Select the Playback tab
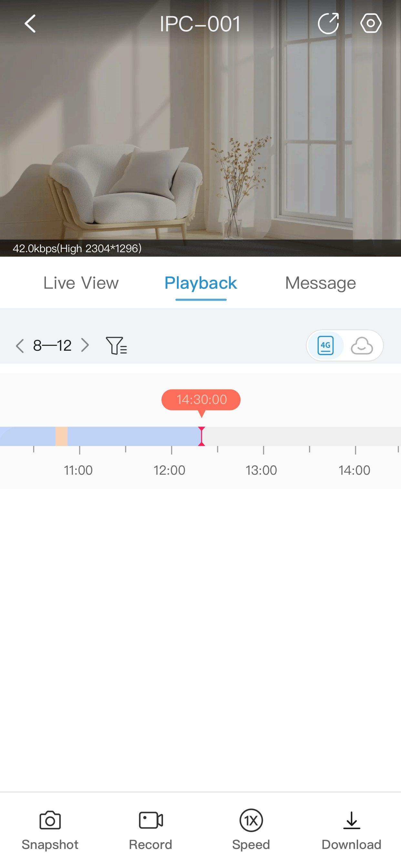Screen dimensions: 401x868 tap(200, 283)
